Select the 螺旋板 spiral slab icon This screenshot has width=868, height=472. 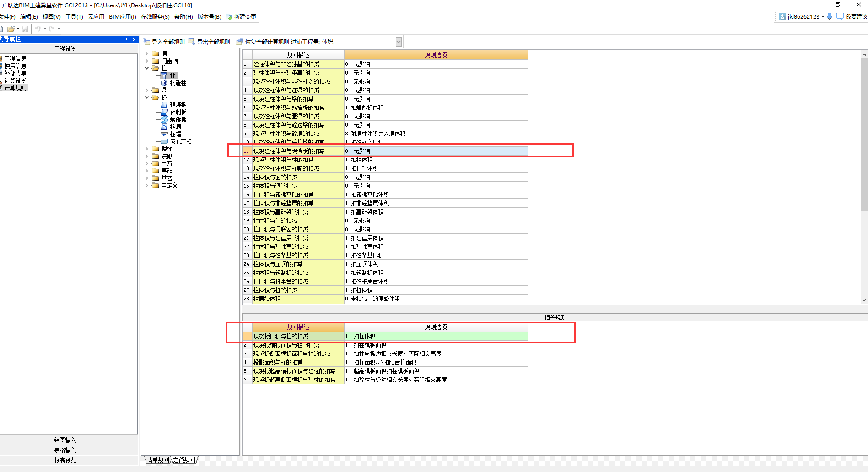coord(164,119)
